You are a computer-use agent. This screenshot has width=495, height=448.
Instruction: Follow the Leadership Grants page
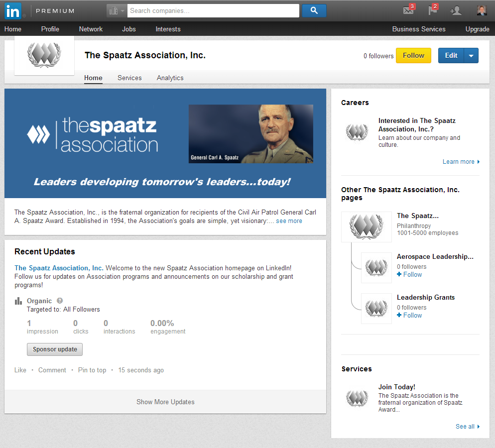tap(409, 315)
